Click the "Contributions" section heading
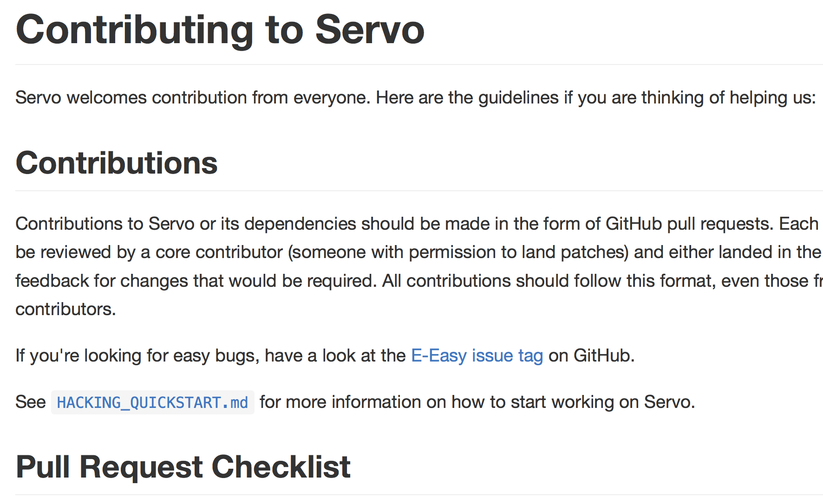Screen dimensions: 823x504 117,163
